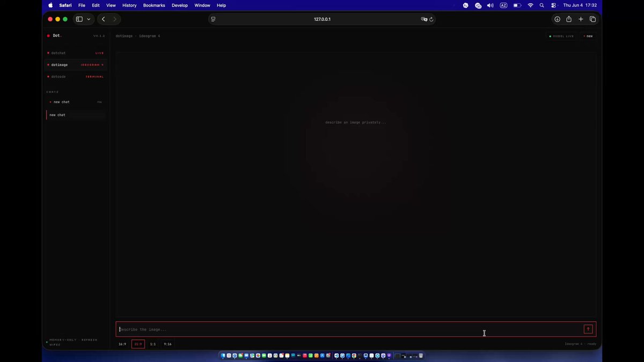
Task: Click the Safari share icon
Action: tap(569, 19)
